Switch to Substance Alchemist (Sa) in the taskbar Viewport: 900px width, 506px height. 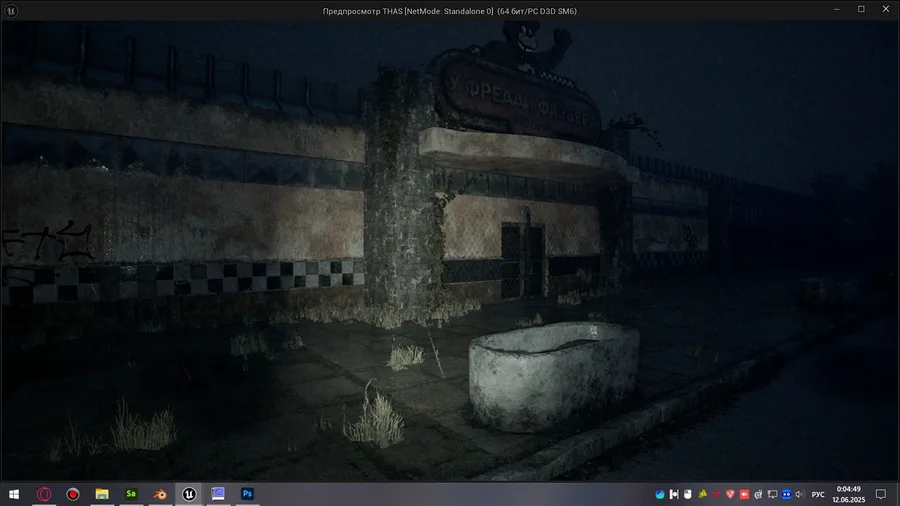131,493
